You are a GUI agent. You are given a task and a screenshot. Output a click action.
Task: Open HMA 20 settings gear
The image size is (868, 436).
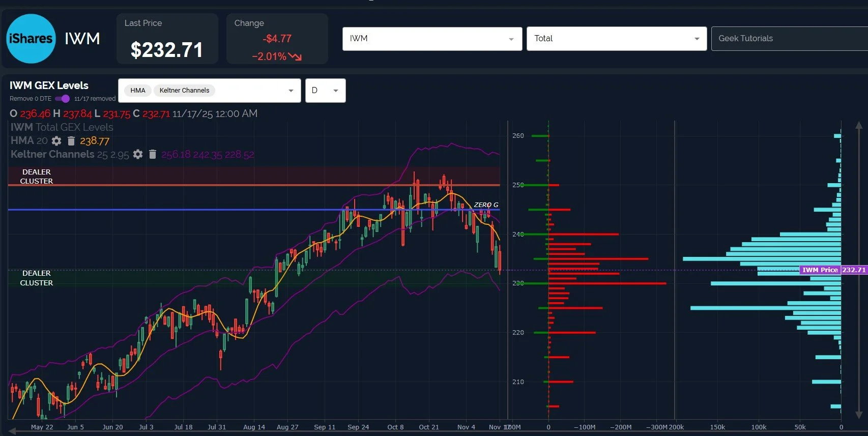56,141
